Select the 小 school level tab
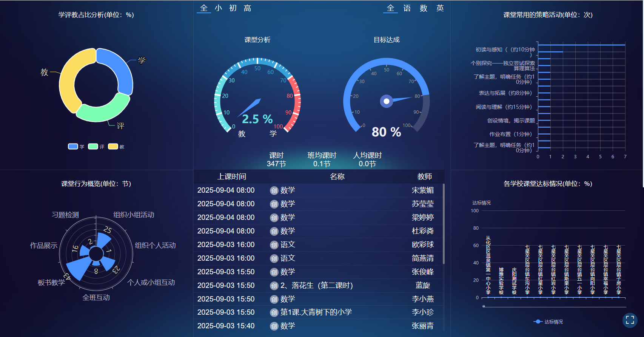This screenshot has width=644, height=337. click(x=218, y=8)
